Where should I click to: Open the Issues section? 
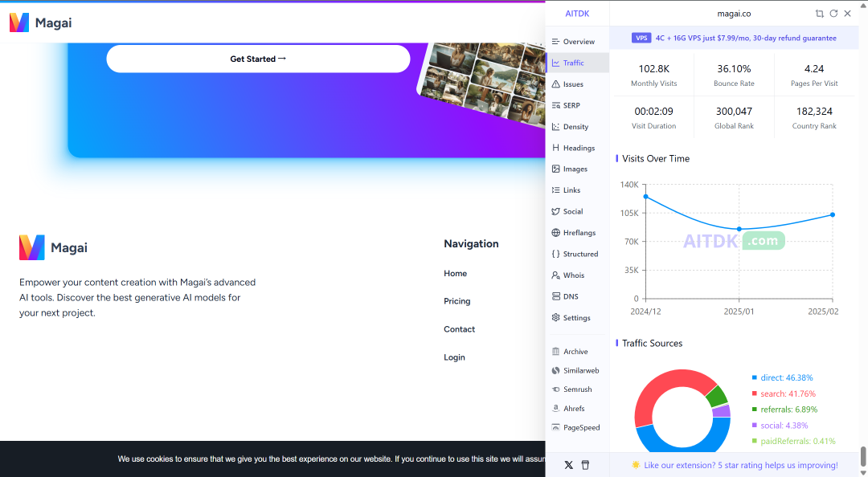tap(577, 84)
